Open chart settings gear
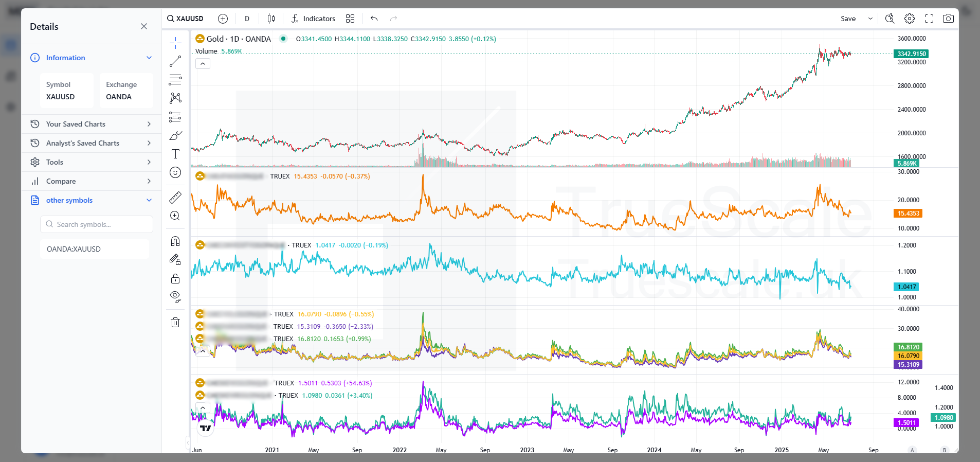 (x=910, y=19)
